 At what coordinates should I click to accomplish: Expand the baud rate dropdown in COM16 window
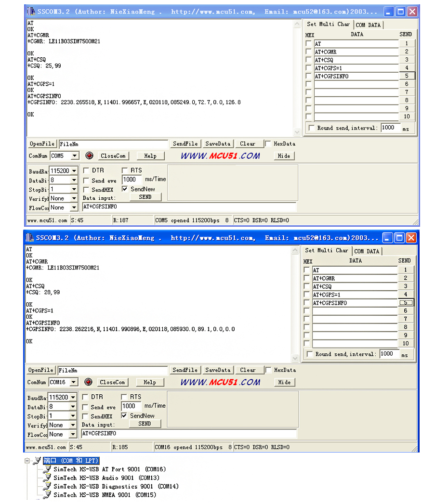pos(73,397)
